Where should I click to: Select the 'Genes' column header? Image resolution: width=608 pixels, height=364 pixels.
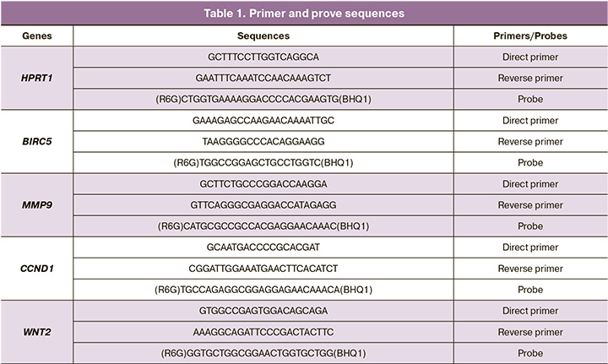coord(37,36)
